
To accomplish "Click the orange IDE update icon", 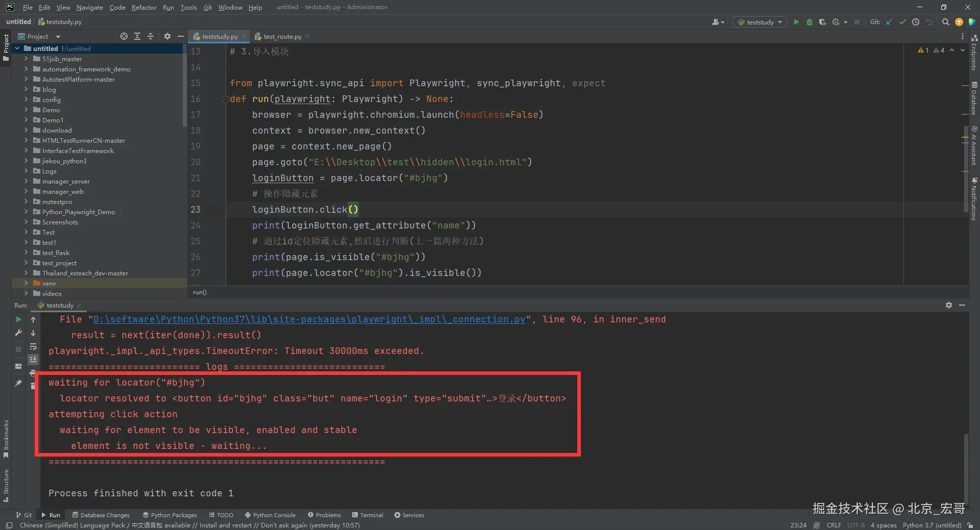I will [959, 22].
